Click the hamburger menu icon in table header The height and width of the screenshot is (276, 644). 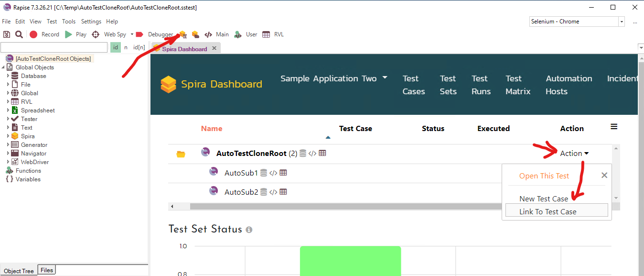point(614,127)
